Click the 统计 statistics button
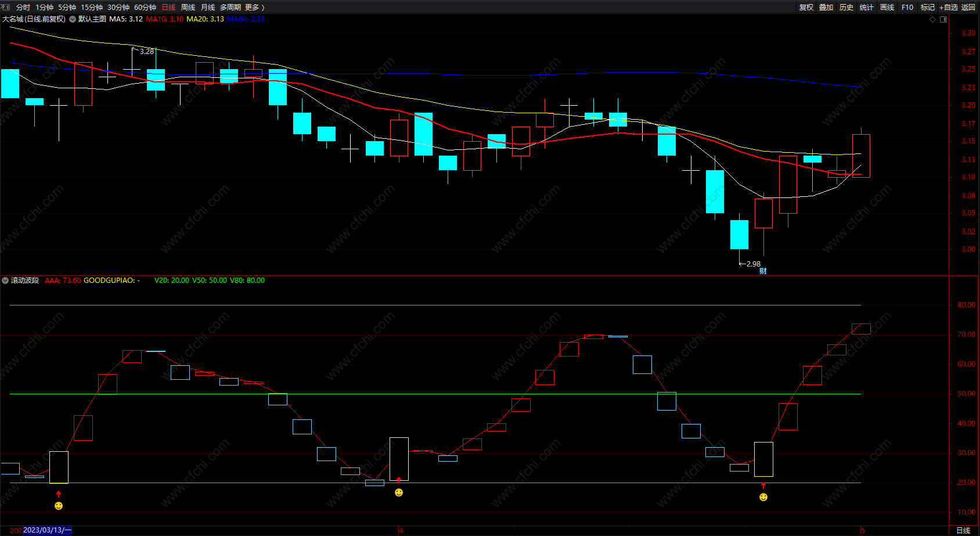980x536 pixels. pyautogui.click(x=867, y=8)
